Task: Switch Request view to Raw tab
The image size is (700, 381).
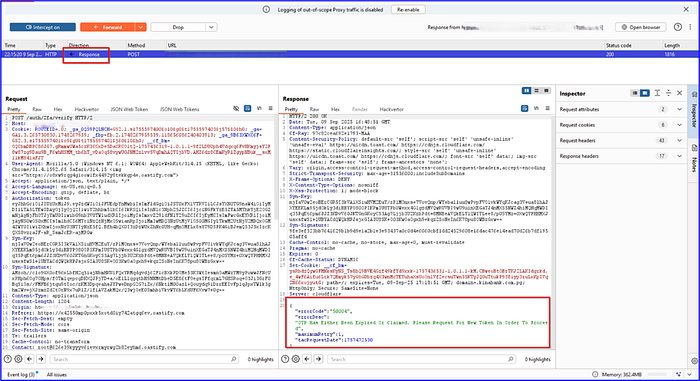Action: pos(37,109)
